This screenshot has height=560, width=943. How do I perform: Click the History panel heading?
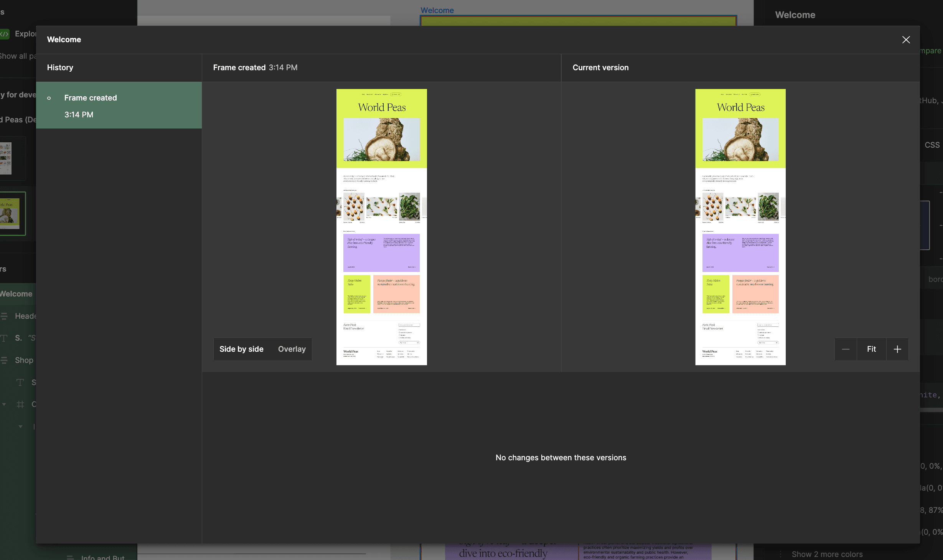[60, 68]
